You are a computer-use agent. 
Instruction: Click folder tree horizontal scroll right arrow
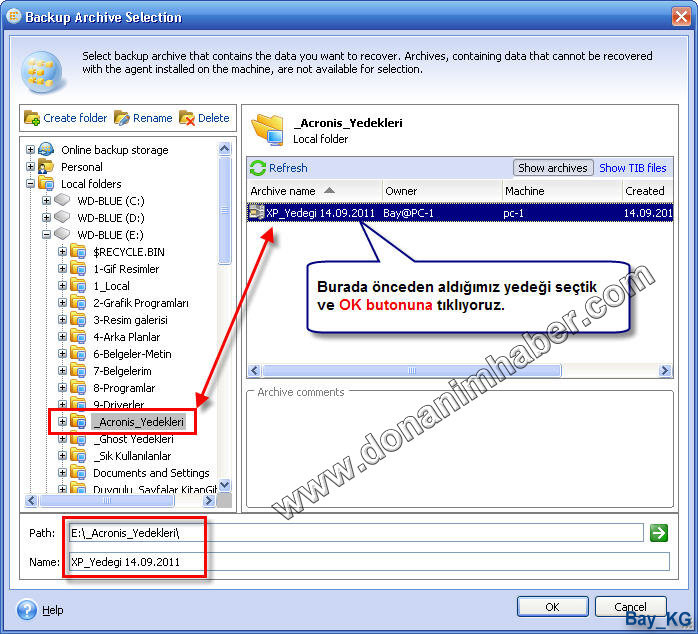(209, 500)
